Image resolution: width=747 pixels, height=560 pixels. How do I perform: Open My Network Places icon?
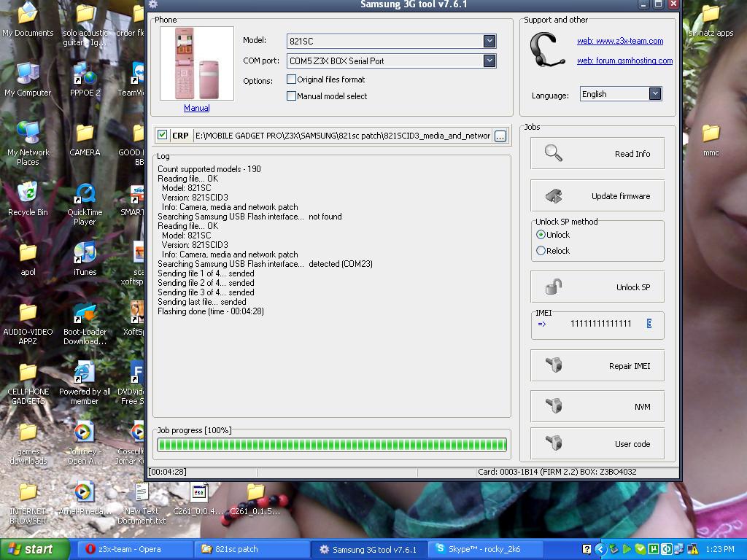[x=28, y=143]
